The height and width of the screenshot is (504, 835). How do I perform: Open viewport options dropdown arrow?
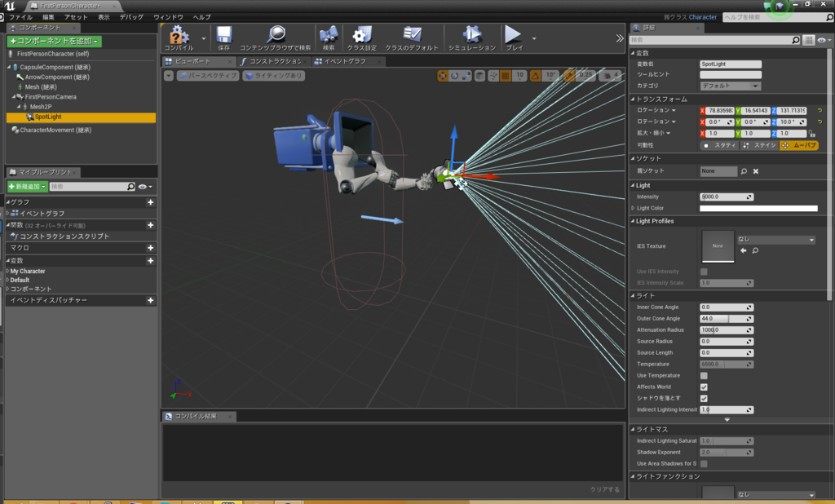[x=168, y=76]
